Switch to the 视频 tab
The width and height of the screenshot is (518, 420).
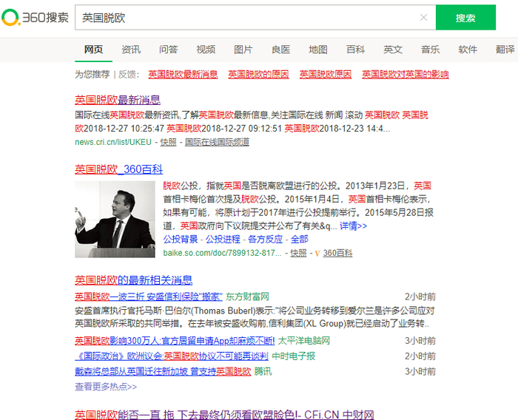(x=206, y=50)
